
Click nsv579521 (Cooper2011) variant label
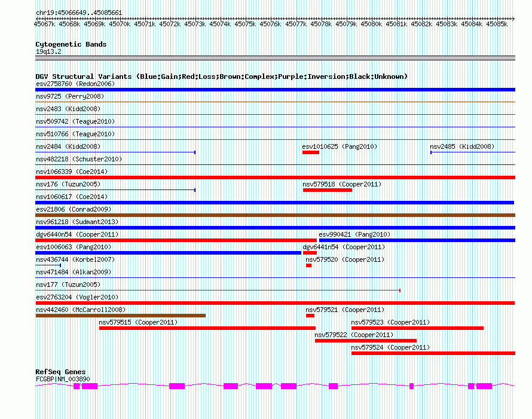pyautogui.click(x=345, y=310)
